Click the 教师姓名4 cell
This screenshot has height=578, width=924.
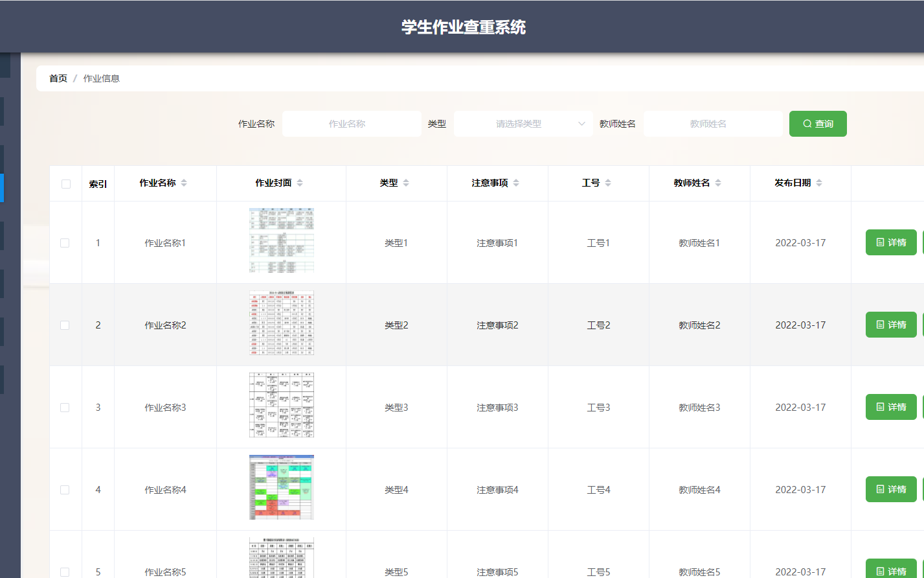(699, 490)
